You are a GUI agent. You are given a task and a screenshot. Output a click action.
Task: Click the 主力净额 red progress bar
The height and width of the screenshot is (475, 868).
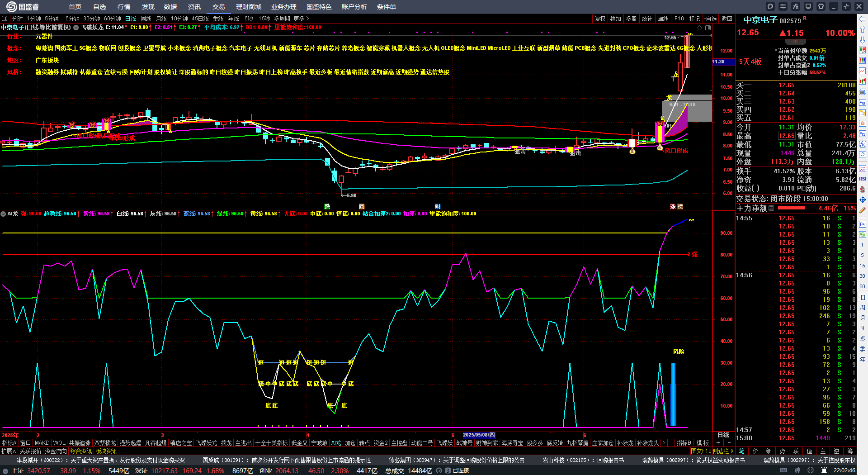pos(791,208)
